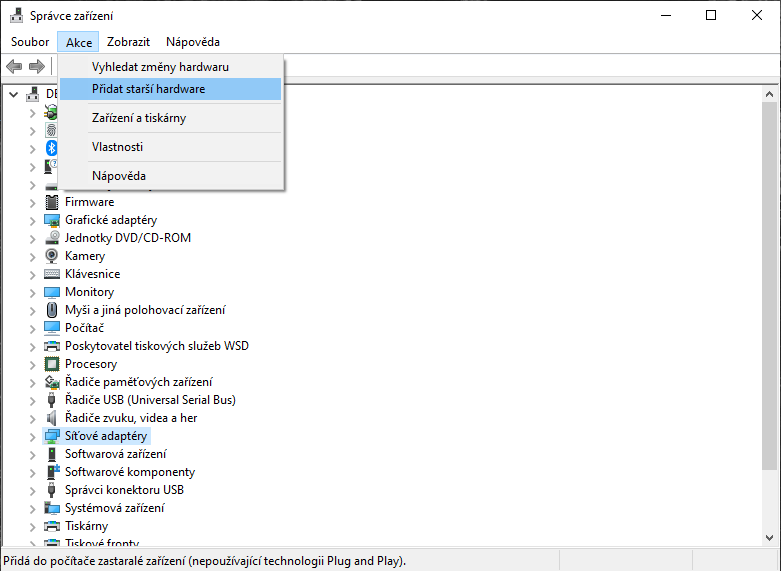Click the scrollbar down arrow

coord(769,537)
